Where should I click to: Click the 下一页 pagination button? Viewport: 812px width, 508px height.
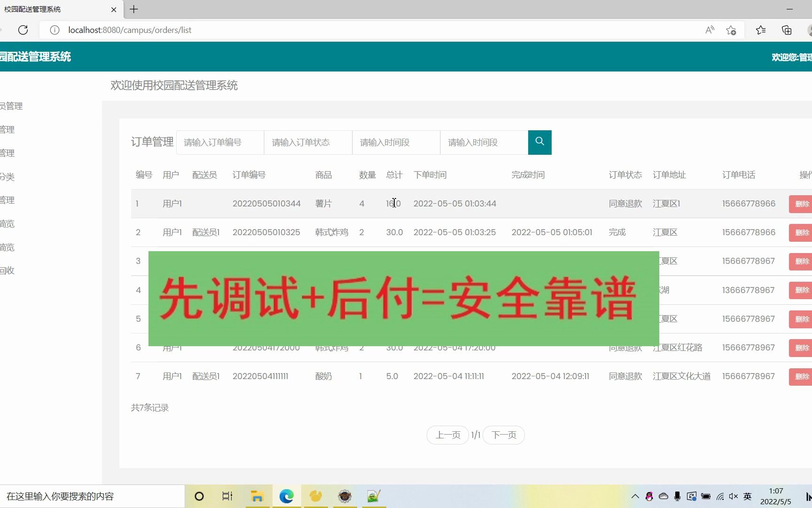pos(503,435)
